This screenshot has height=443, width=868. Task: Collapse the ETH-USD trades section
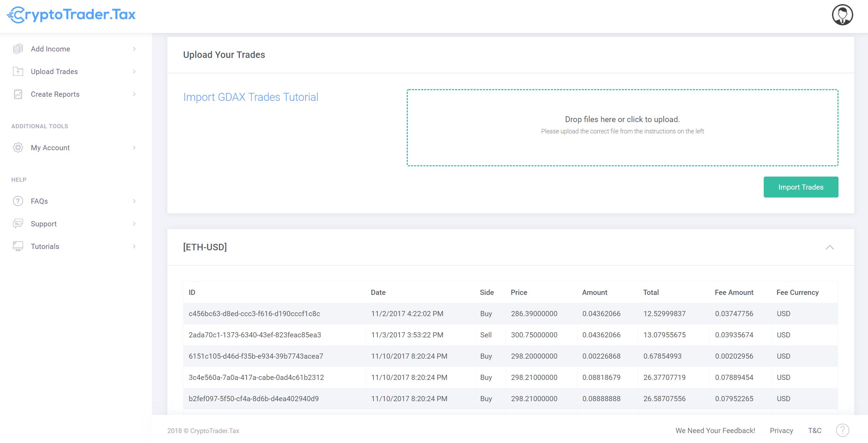pos(830,247)
